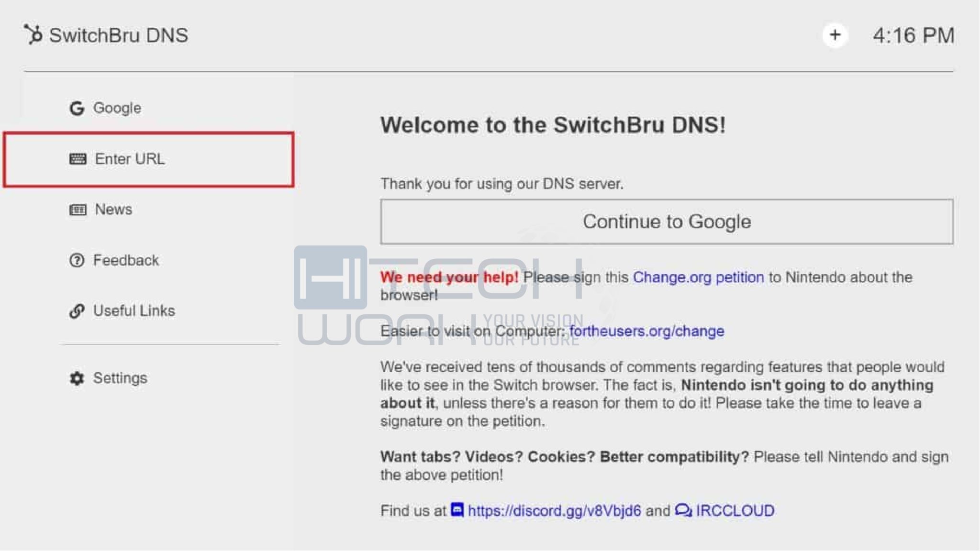This screenshot has height=551, width=980.
Task: Open the fortheusers.org/change link
Action: 646,331
